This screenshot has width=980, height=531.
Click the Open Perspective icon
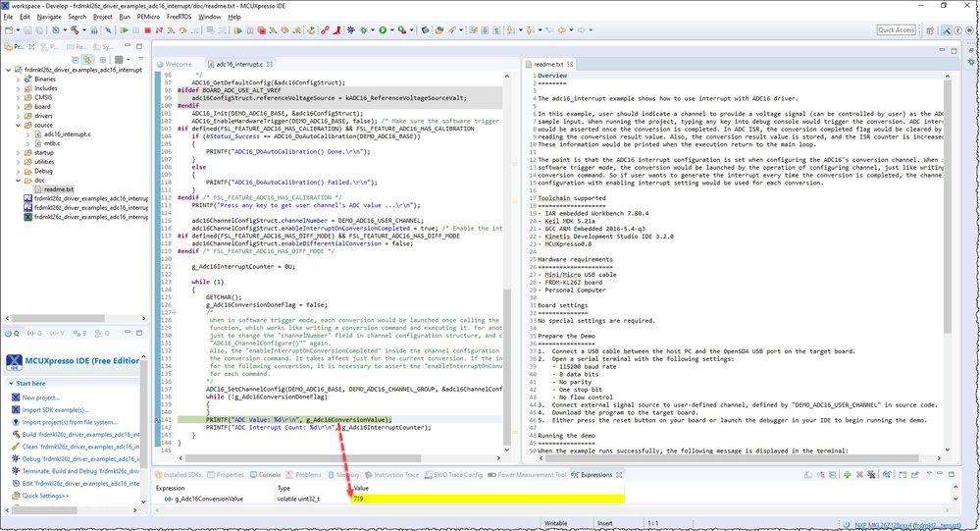(x=930, y=30)
